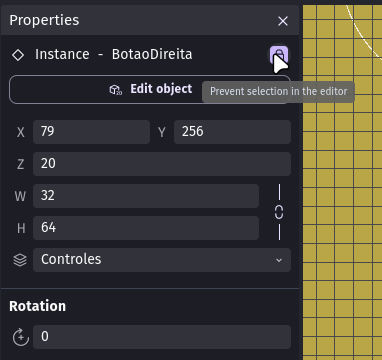
Task: Click the X position field showing 79
Action: click(91, 132)
